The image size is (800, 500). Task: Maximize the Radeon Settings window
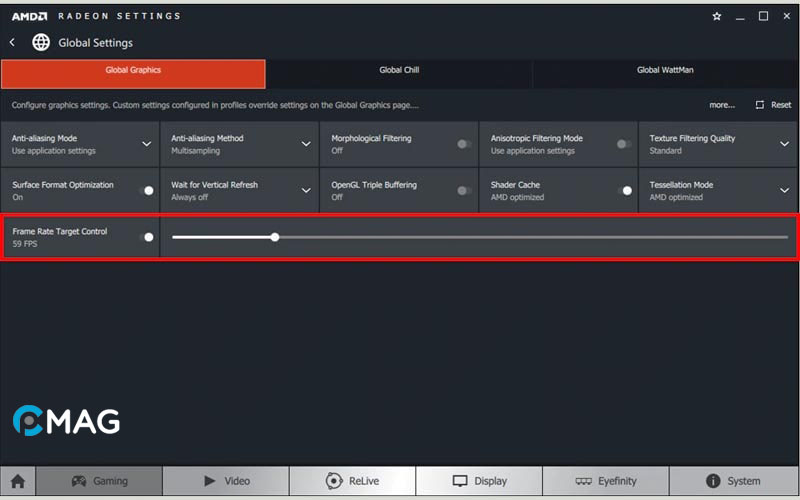coord(763,16)
